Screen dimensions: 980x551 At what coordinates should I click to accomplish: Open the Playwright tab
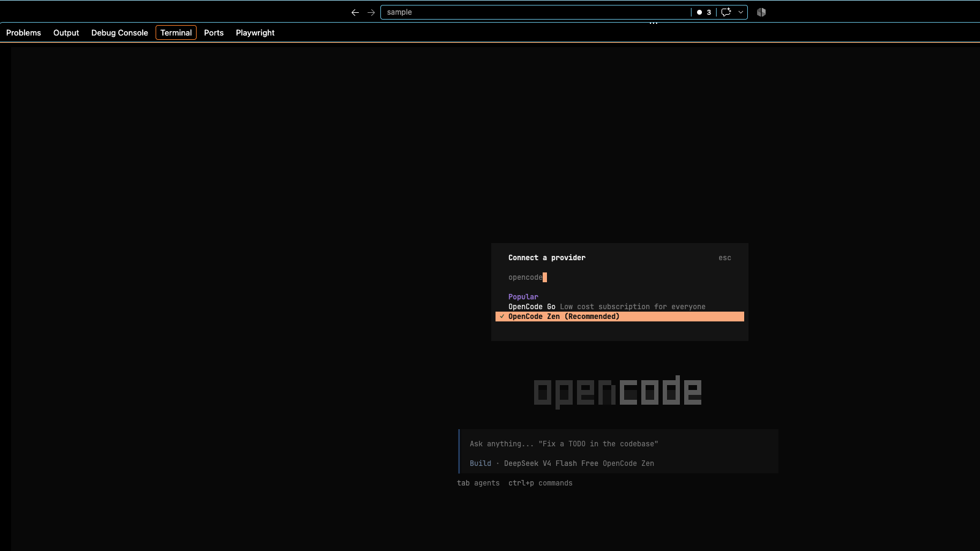(255, 32)
